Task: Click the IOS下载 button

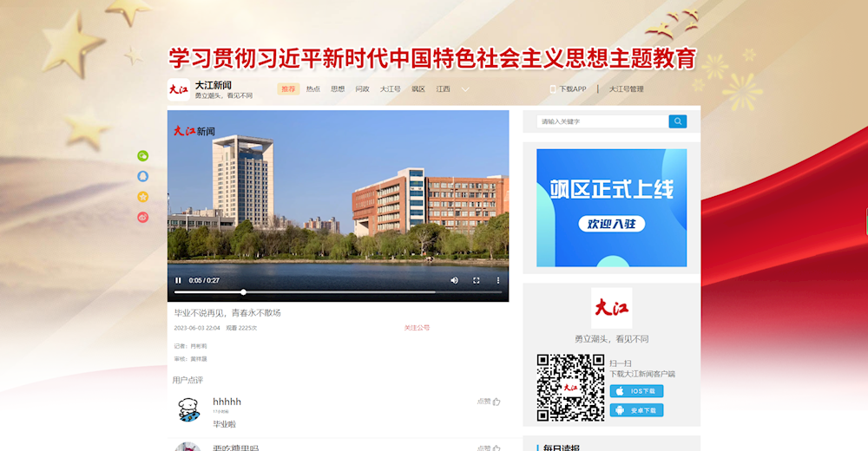Action: click(x=636, y=391)
